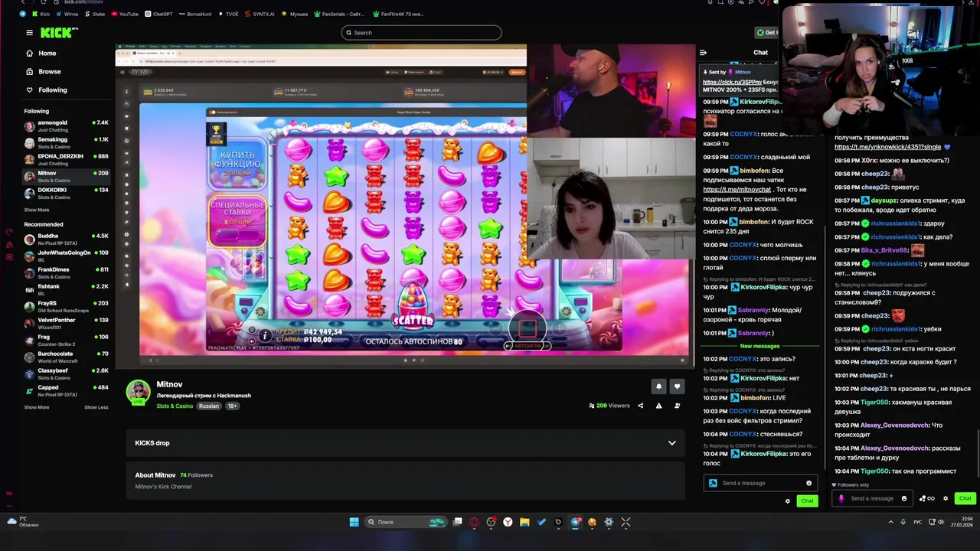The height and width of the screenshot is (551, 980).
Task: Open asmongold channel in Following list
Action: (x=66, y=126)
